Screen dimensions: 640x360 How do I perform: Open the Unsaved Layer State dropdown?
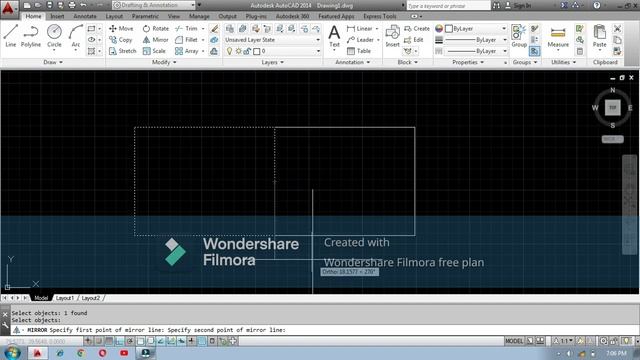tap(272, 40)
